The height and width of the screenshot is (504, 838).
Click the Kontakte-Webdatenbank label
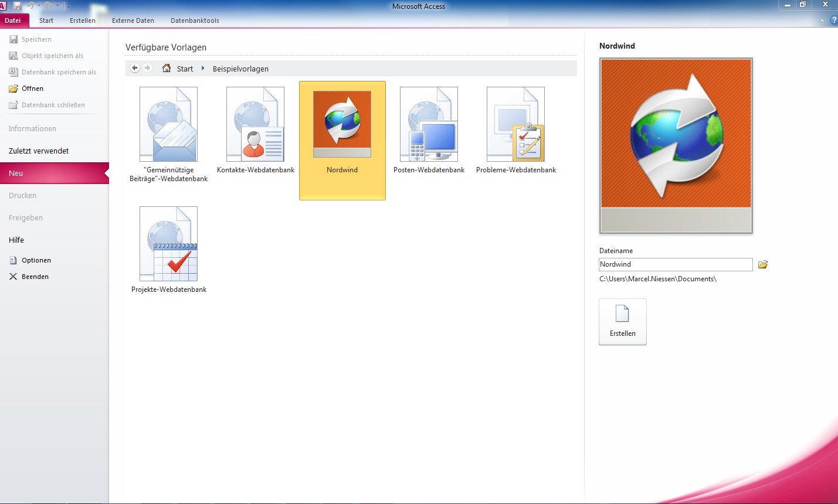coord(256,170)
